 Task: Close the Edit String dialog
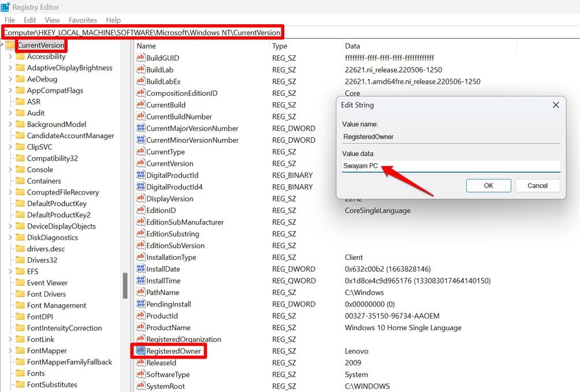555,105
